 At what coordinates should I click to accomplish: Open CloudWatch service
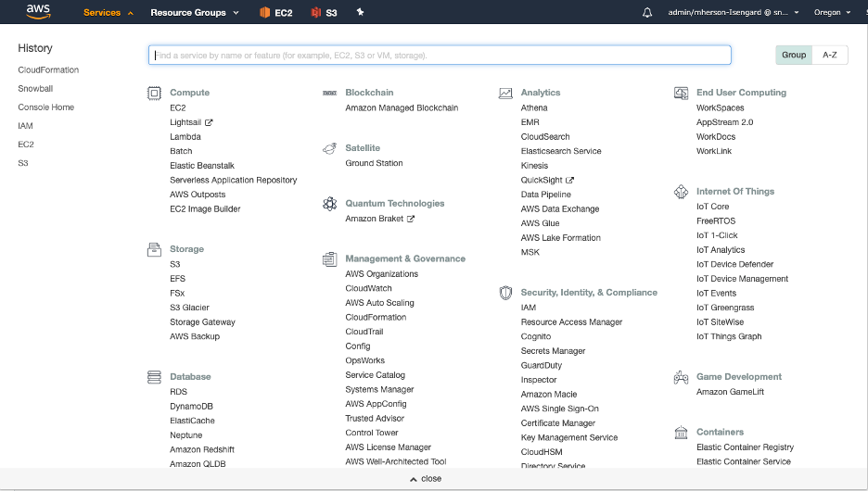pyautogui.click(x=369, y=288)
